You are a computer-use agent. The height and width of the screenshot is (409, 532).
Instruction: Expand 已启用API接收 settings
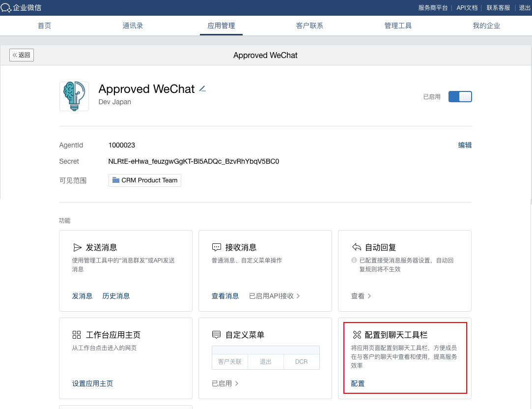point(274,296)
